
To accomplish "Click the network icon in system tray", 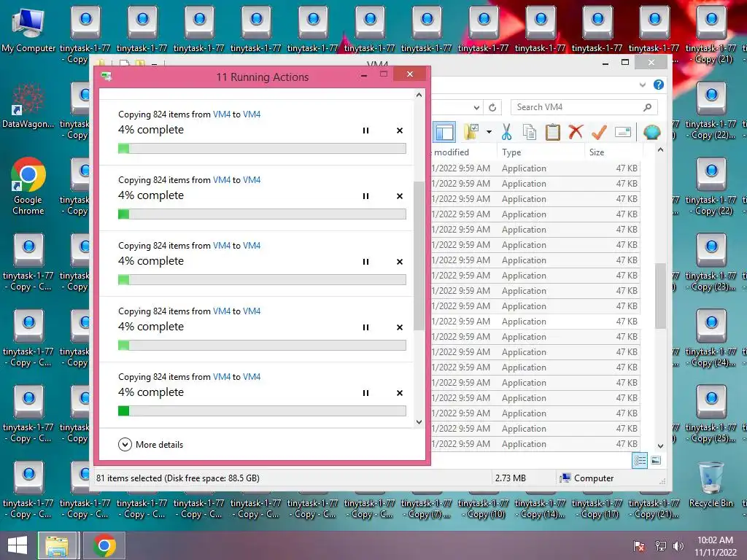I will tap(660, 546).
